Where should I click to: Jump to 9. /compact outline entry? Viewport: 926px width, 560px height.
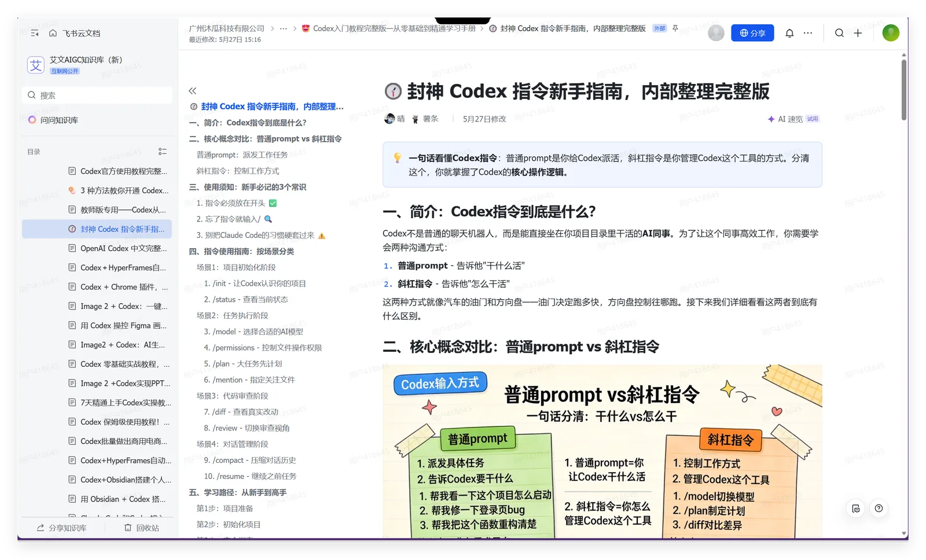point(250,460)
